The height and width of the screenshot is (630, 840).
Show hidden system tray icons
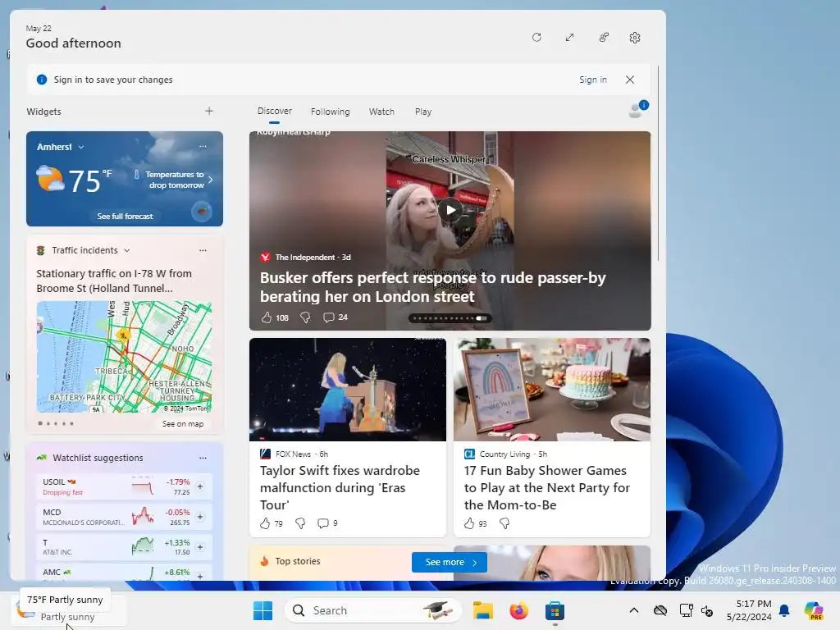[x=634, y=610]
